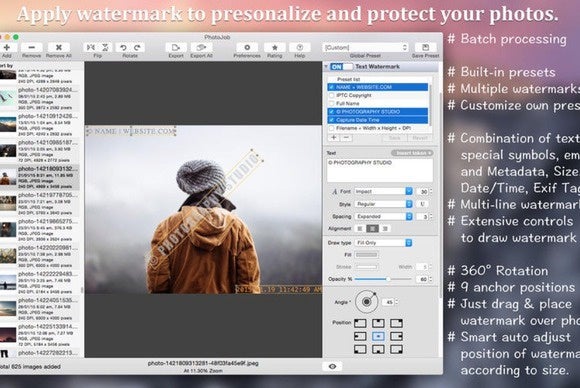This screenshot has width=580, height=388.
Task: Click the Export toolbar icon
Action: 176,47
